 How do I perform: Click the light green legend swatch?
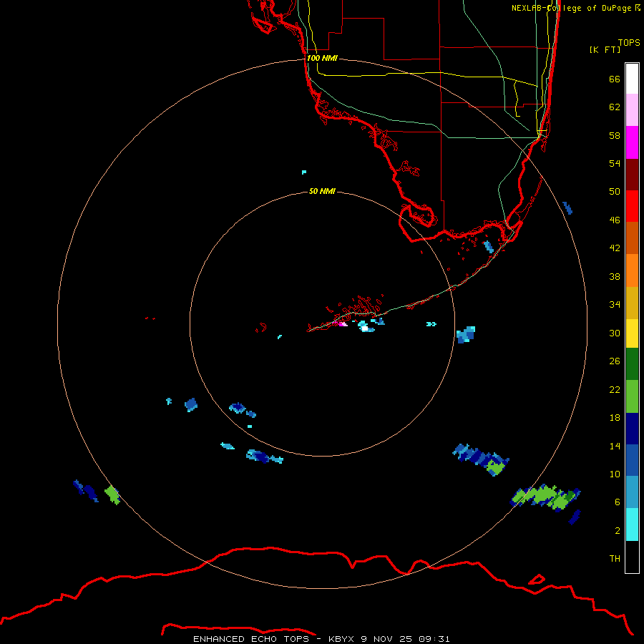pyautogui.click(x=632, y=396)
